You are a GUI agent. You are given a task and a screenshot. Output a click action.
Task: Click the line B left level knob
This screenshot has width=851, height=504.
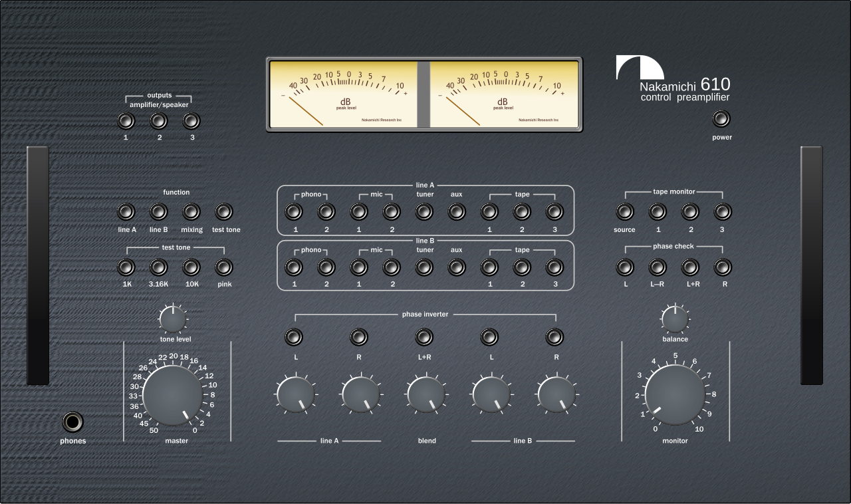[491, 395]
